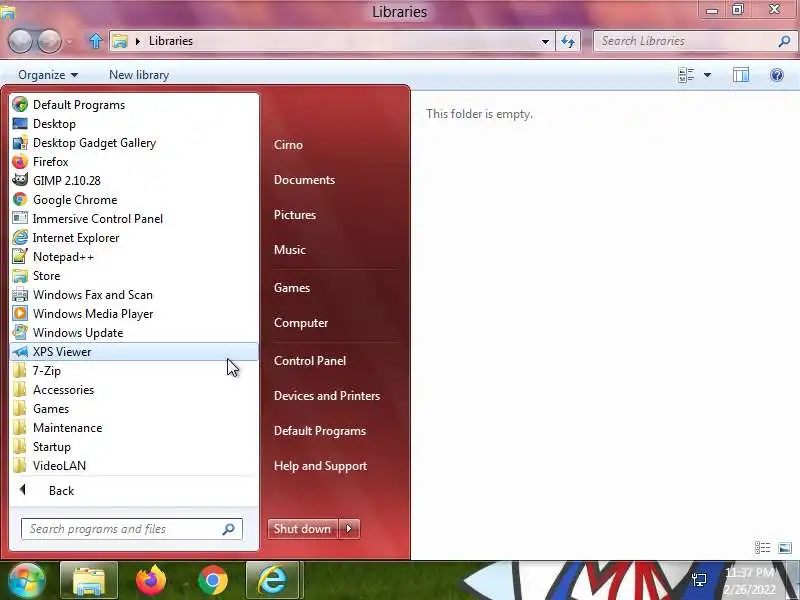This screenshot has width=800, height=600.
Task: Open Libraries help
Action: tap(777, 75)
